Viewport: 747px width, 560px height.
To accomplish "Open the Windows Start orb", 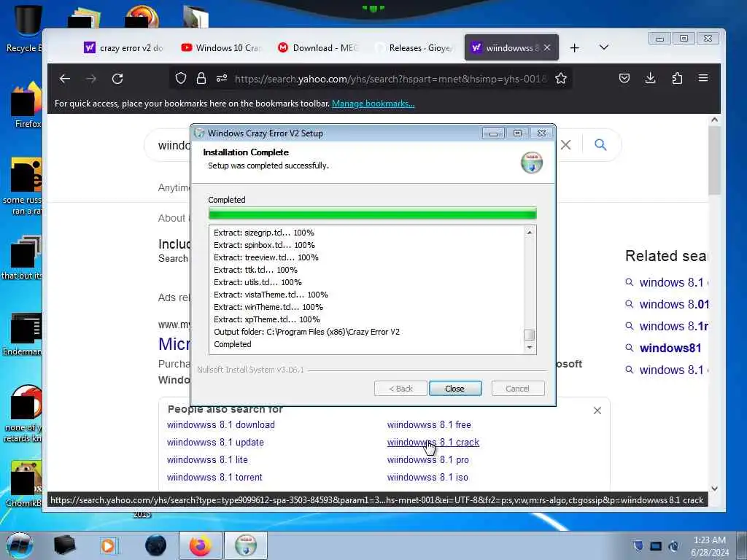I will click(19, 545).
